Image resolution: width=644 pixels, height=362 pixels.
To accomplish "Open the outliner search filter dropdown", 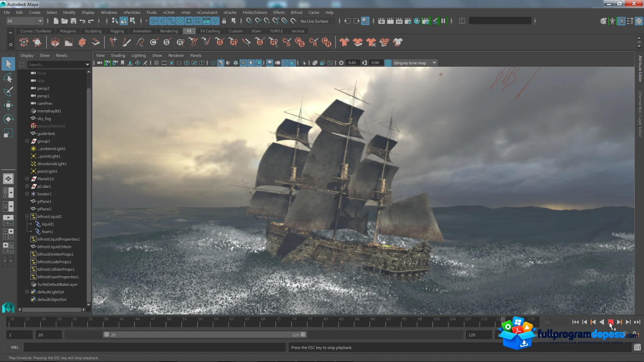I will tap(88, 64).
